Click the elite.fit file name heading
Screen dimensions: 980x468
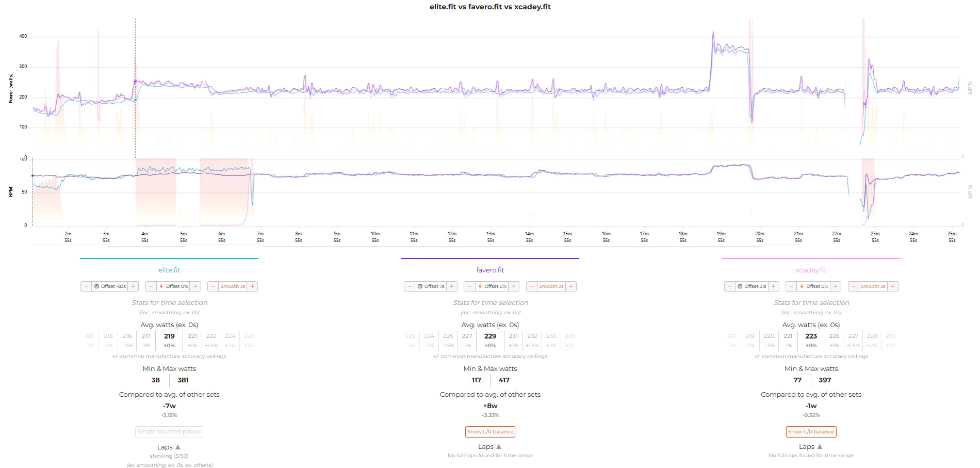169,270
